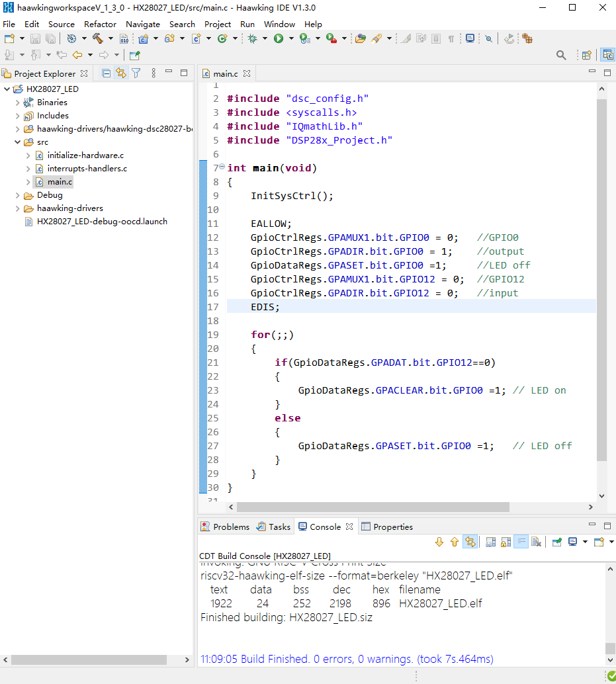This screenshot has width=616, height=684.
Task: Open the File menu
Action: coord(9,24)
